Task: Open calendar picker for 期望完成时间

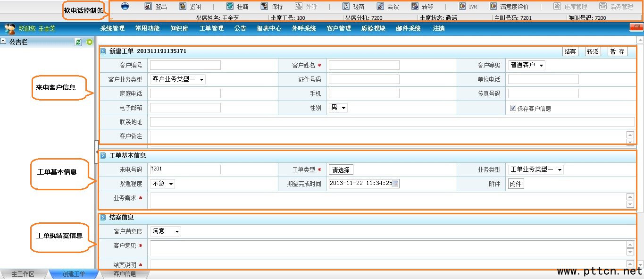Action: pyautogui.click(x=395, y=184)
